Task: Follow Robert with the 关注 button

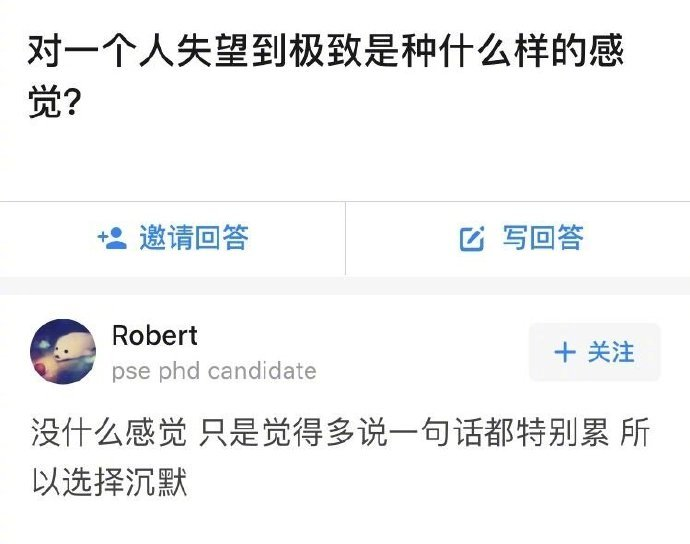Action: coord(594,352)
